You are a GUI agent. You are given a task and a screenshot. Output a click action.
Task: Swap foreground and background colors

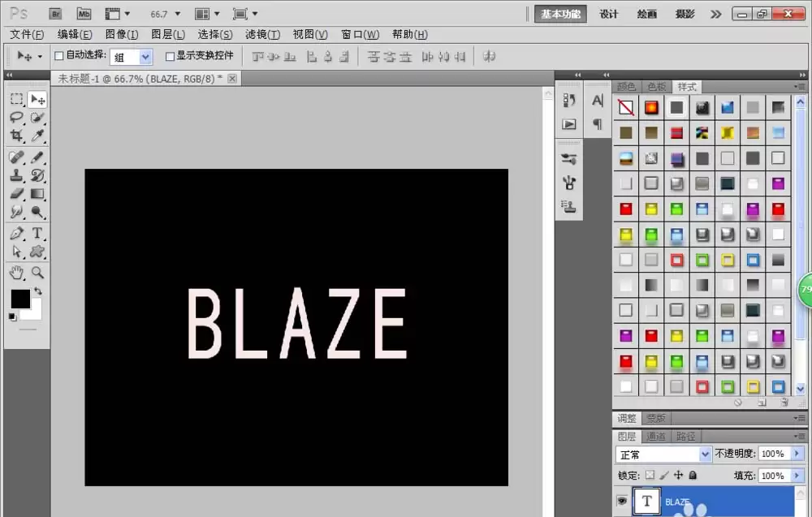(38, 291)
